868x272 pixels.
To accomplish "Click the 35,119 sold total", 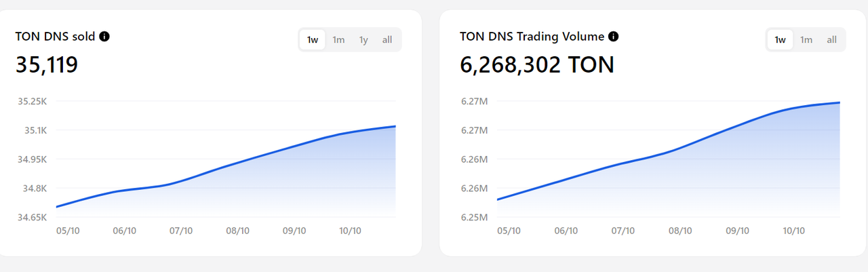I will click(47, 65).
